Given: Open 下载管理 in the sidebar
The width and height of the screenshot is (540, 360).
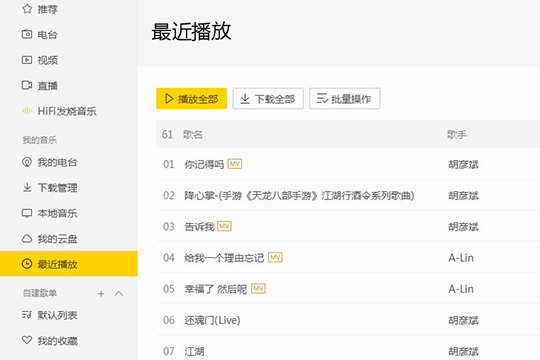Looking at the screenshot, I should pos(57,188).
